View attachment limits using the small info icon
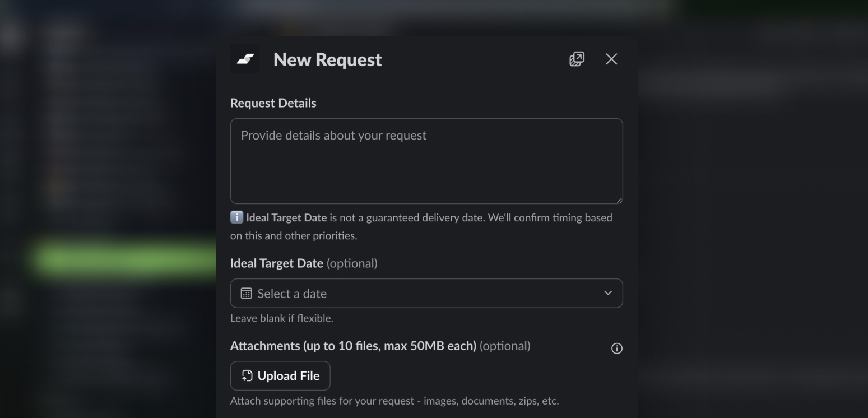The width and height of the screenshot is (868, 418). point(616,348)
